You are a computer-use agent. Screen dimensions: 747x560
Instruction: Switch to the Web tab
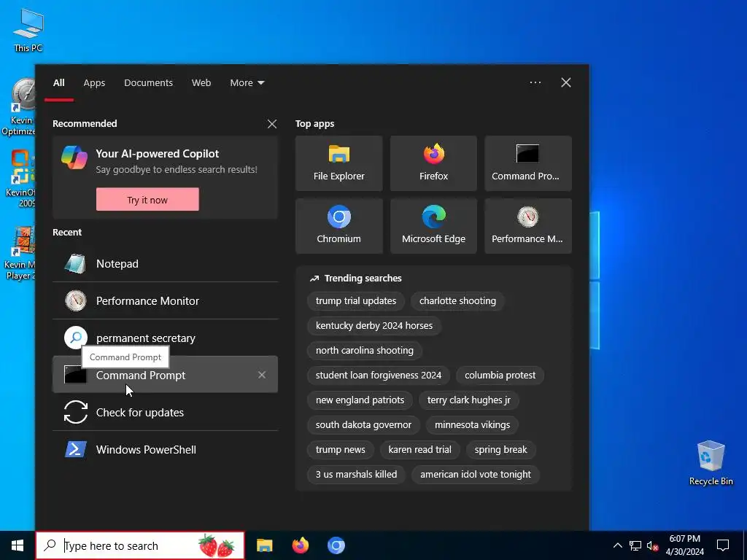click(x=201, y=83)
